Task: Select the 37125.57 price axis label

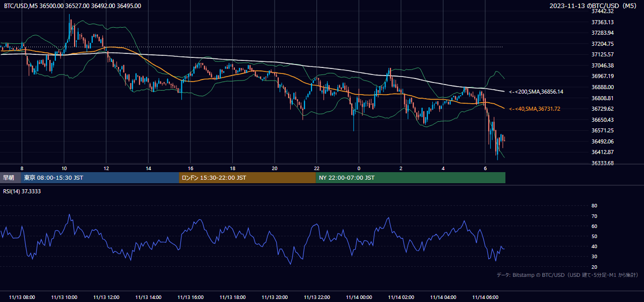Action: tap(602, 54)
